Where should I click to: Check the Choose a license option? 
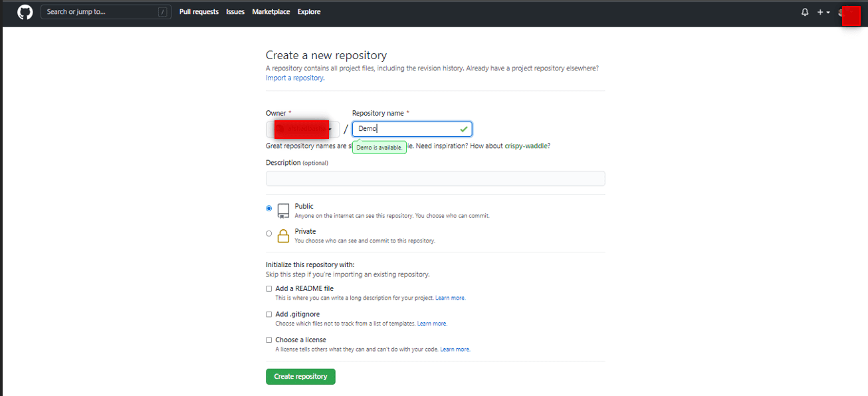269,340
